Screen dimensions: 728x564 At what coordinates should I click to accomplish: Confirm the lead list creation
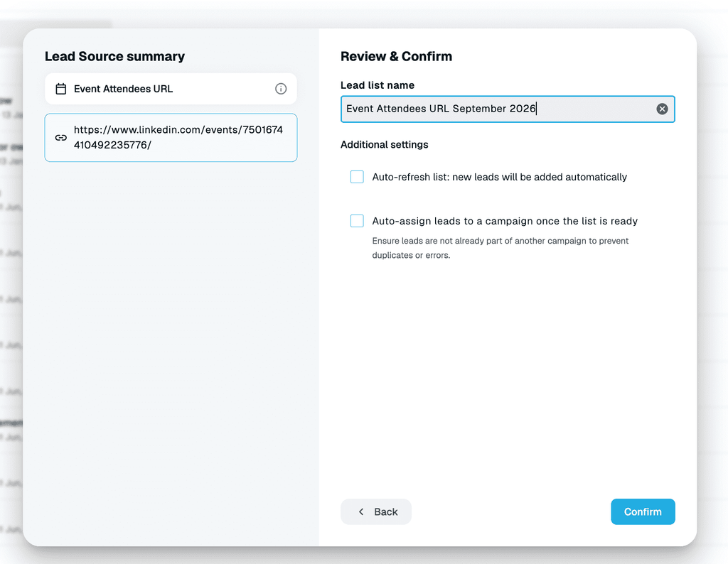click(643, 511)
